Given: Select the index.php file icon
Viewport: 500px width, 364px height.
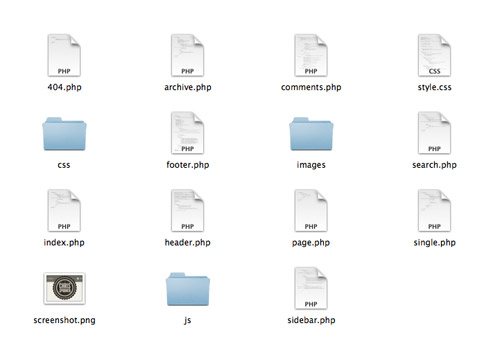Looking at the screenshot, I should pyautogui.click(x=64, y=211).
